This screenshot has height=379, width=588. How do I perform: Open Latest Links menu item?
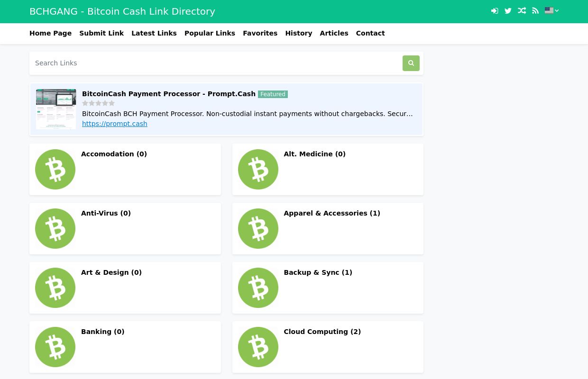point(154,33)
